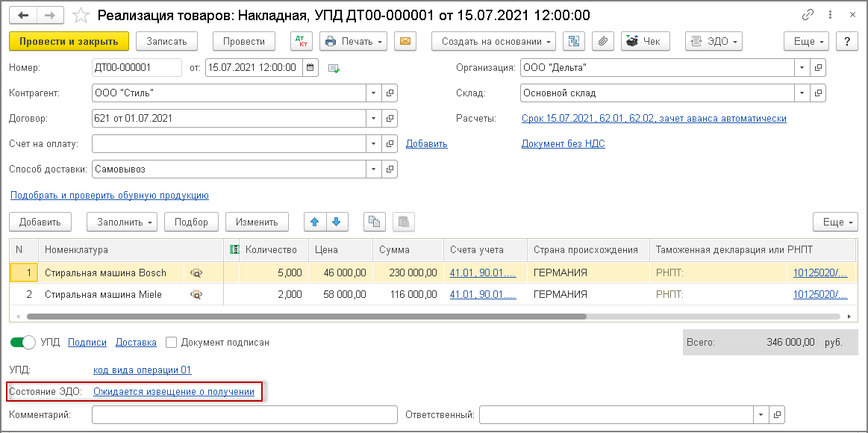Paste rows from clipboard icon
This screenshot has height=433, width=868.
[x=404, y=222]
